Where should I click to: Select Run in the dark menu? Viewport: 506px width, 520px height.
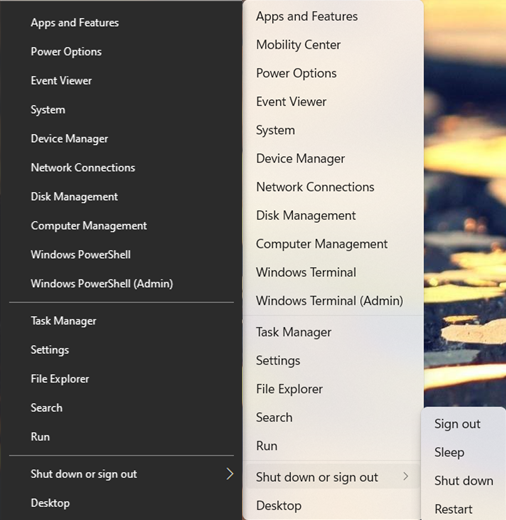pos(40,437)
